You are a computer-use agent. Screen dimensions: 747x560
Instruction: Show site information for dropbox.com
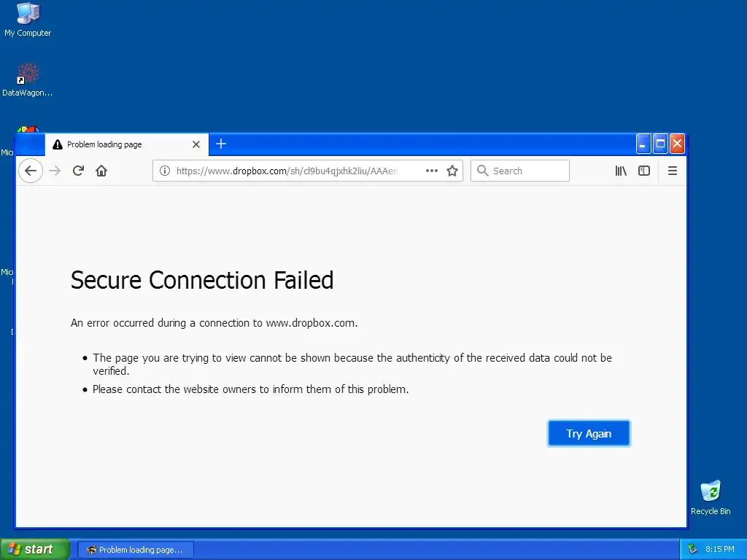pyautogui.click(x=165, y=171)
